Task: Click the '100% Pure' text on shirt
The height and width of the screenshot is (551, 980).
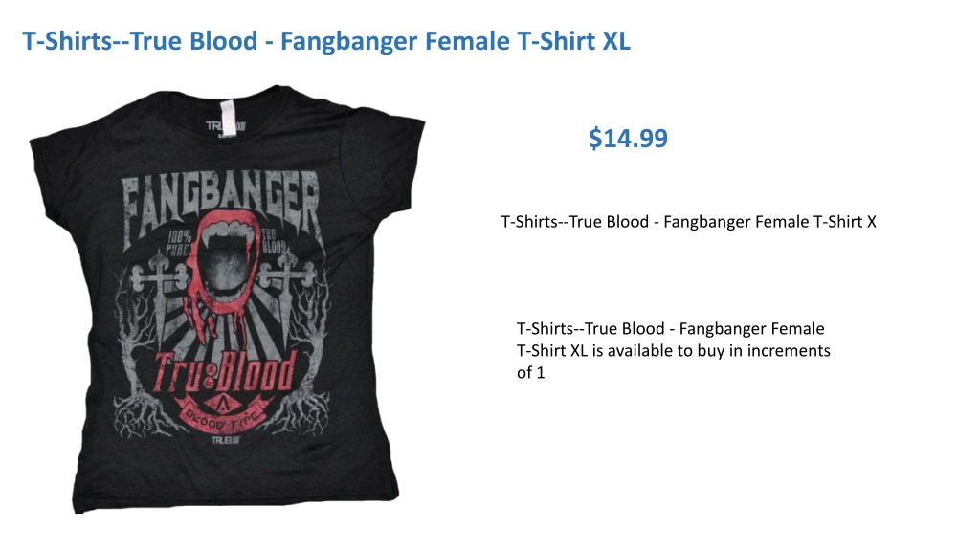Action: (179, 244)
